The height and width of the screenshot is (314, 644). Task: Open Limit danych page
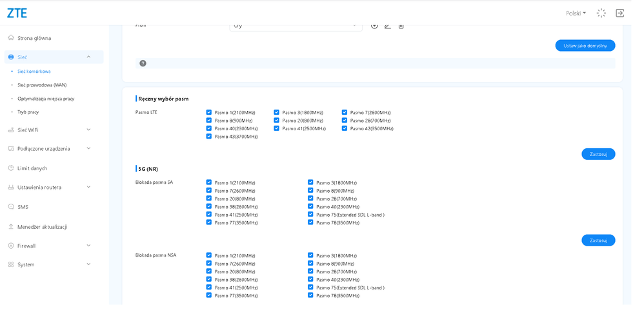click(32, 168)
